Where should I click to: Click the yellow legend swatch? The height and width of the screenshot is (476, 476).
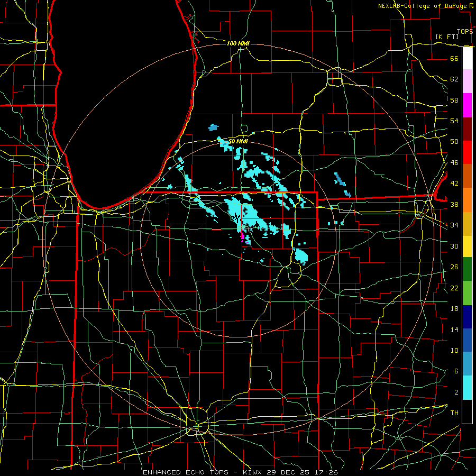point(467,246)
